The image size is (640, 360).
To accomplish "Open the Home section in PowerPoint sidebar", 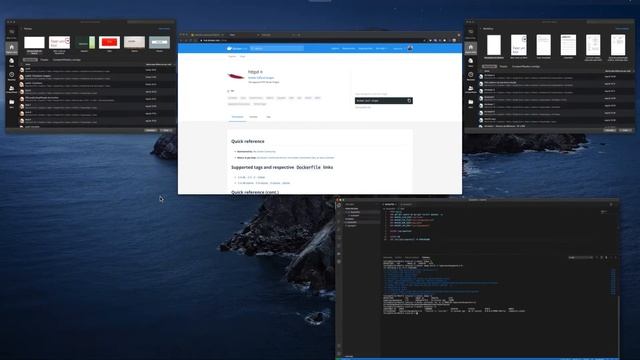I will [x=11, y=49].
